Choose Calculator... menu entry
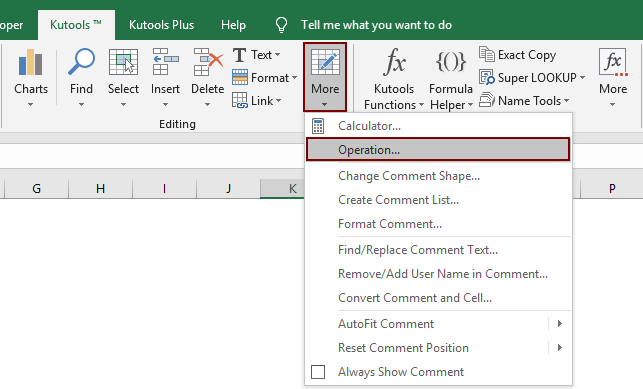Screen dimensions: 643x389 point(438,126)
